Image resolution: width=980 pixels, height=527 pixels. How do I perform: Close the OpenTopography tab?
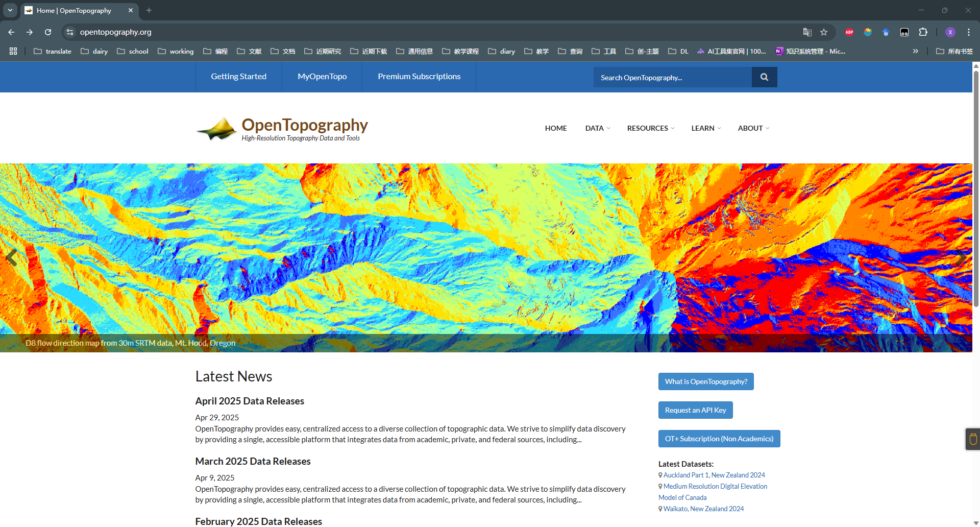click(x=131, y=10)
